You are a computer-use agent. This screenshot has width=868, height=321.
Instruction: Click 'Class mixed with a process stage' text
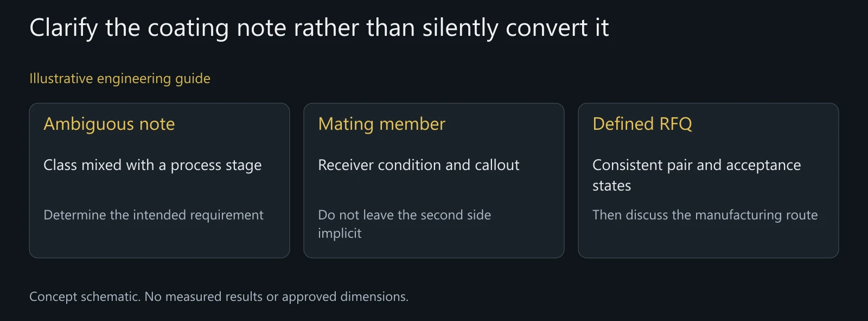152,165
